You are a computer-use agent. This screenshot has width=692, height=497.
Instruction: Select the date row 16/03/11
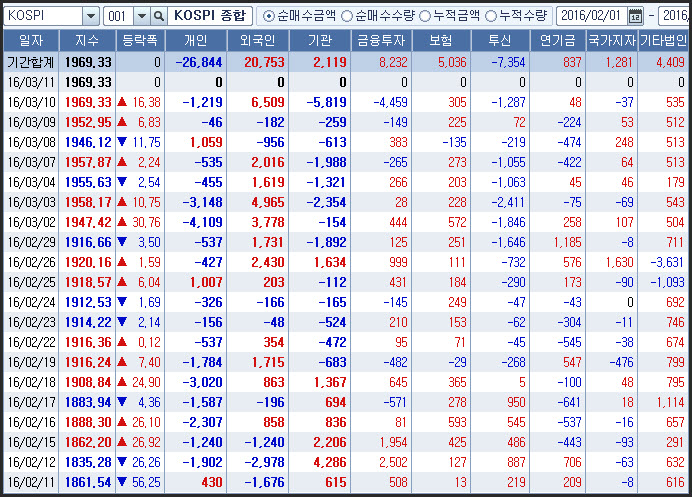[x=32, y=82]
